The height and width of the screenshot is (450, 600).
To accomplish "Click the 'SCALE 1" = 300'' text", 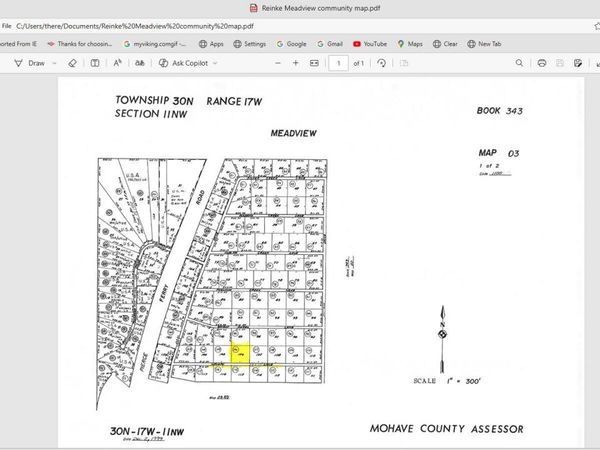I will (x=447, y=381).
